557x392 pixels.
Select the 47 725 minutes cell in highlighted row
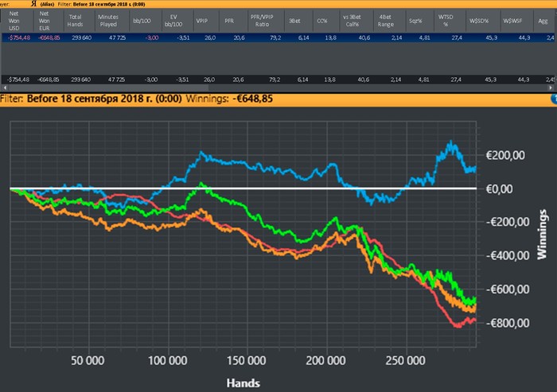(x=117, y=37)
